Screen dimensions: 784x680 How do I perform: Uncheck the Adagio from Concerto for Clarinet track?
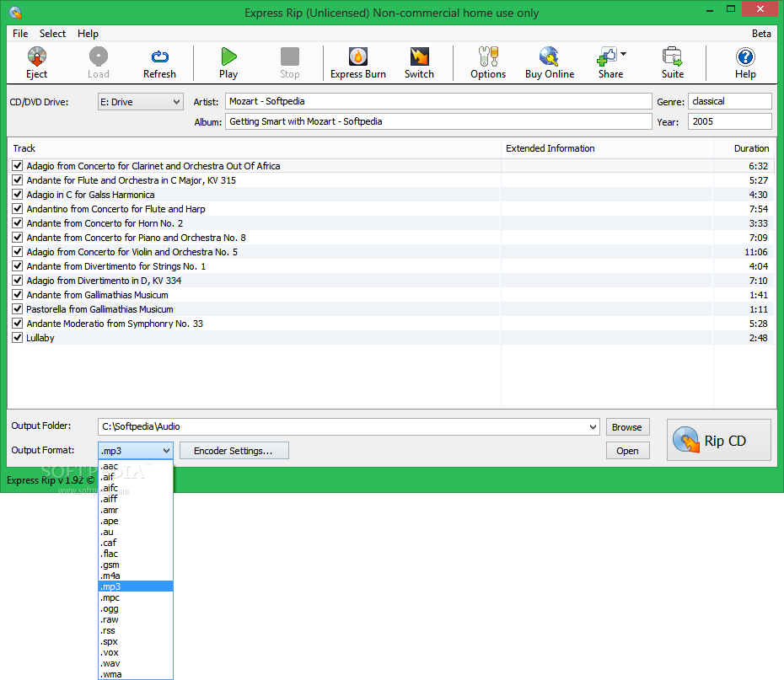(x=18, y=166)
